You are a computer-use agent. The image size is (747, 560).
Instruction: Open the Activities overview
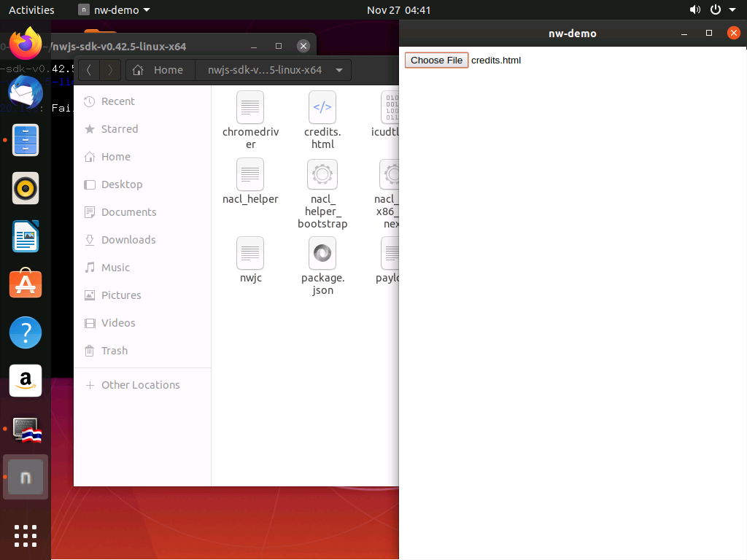pos(31,9)
